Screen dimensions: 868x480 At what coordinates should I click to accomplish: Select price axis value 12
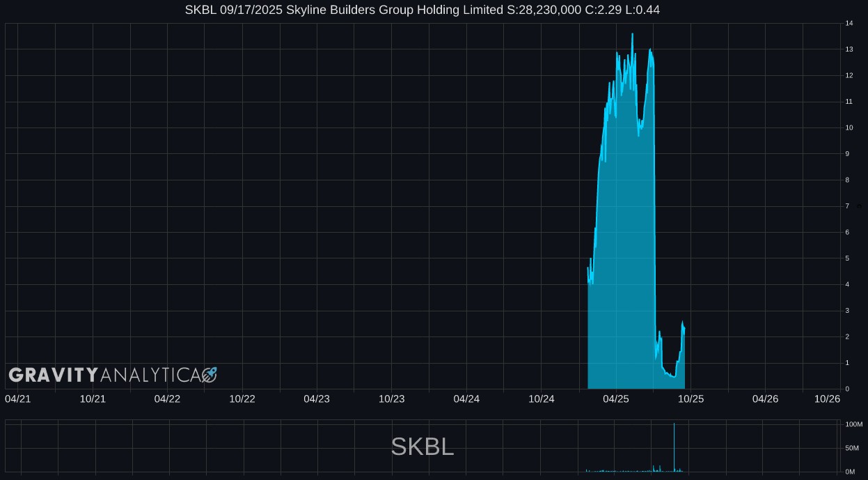pyautogui.click(x=849, y=76)
